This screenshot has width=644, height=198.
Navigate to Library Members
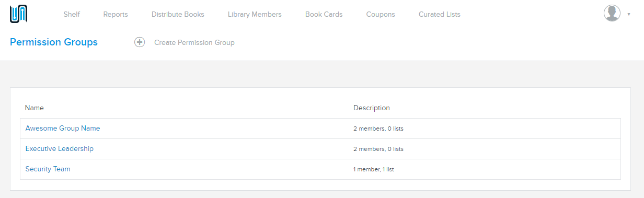255,14
